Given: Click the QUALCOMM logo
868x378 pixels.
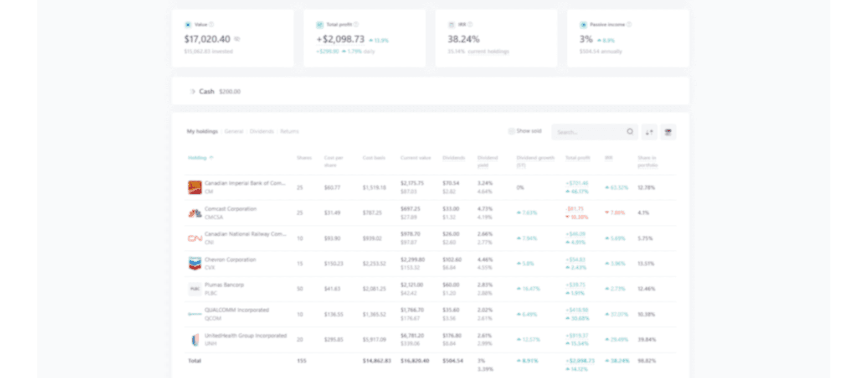Looking at the screenshot, I should tap(195, 314).
